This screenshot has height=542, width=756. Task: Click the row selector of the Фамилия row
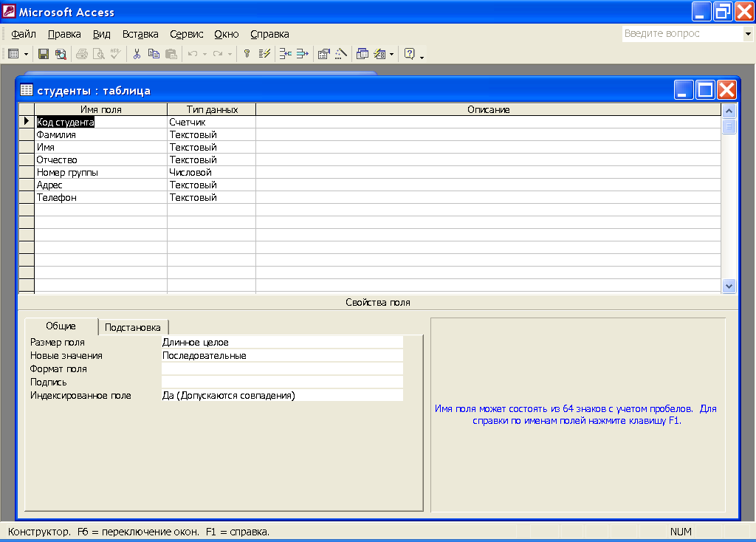27,134
